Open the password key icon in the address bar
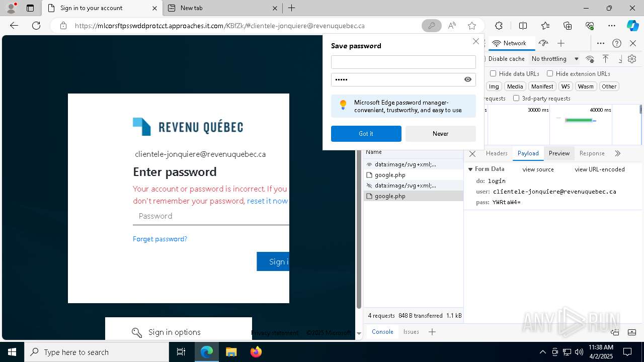The image size is (644, 362). click(431, 26)
